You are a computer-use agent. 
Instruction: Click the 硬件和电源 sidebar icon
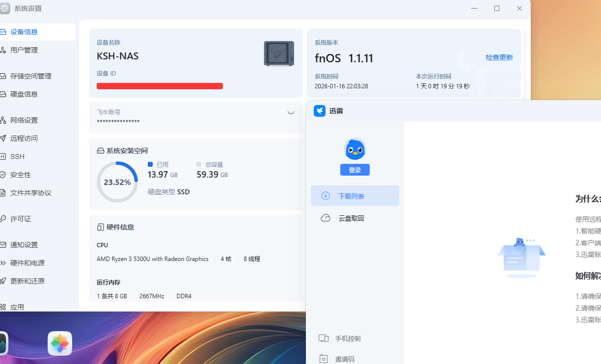[2, 263]
